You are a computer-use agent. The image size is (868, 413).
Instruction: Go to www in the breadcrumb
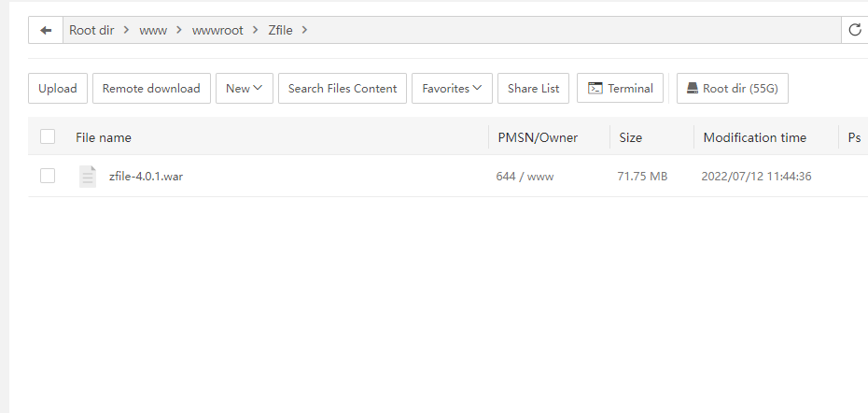(x=153, y=30)
